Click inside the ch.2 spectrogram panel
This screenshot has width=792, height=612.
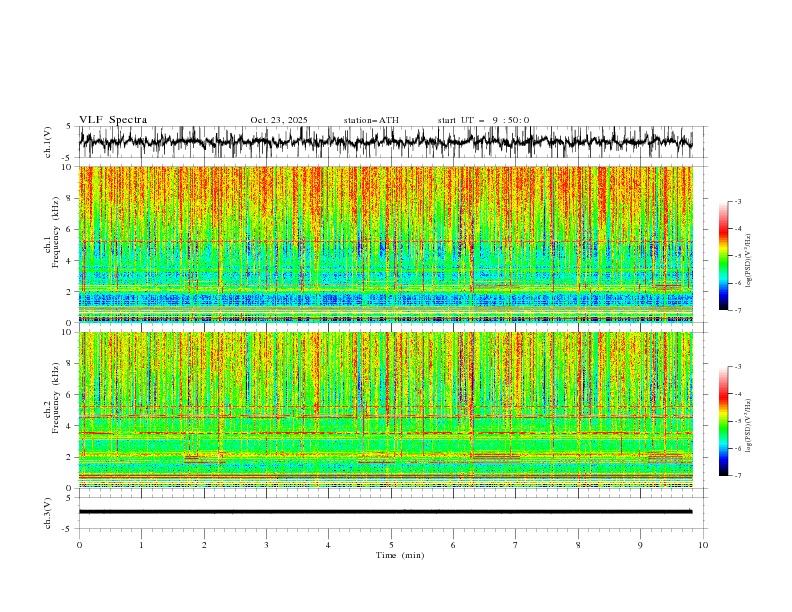point(386,410)
